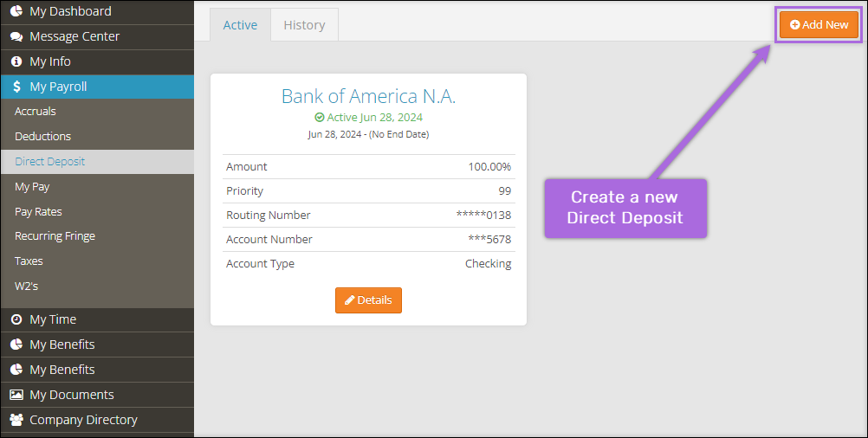Click the My Info circle icon
The height and width of the screenshot is (438, 868).
click(16, 61)
